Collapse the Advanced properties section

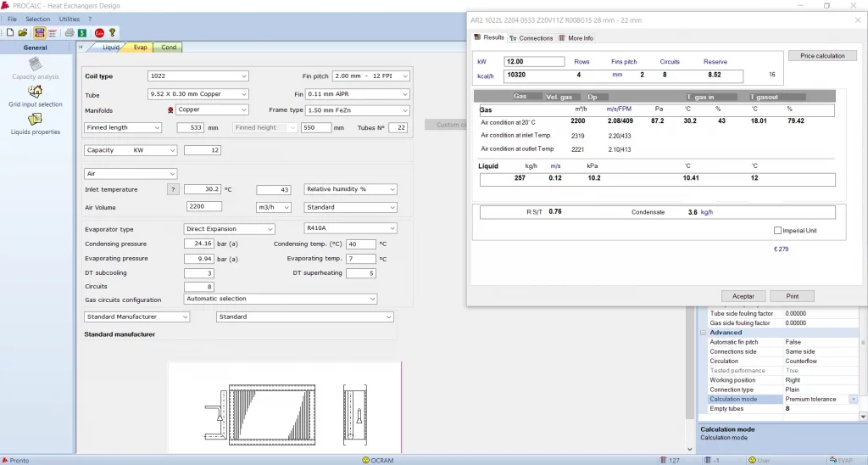coord(703,333)
